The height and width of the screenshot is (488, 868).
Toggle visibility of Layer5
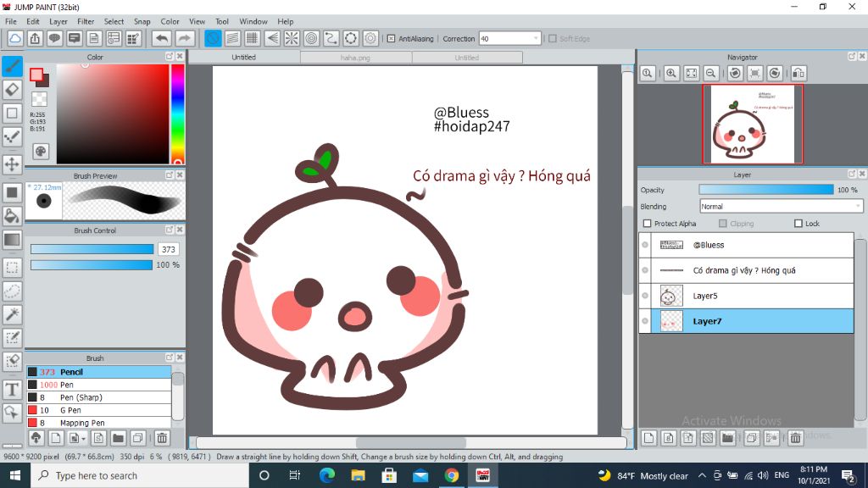pos(645,296)
